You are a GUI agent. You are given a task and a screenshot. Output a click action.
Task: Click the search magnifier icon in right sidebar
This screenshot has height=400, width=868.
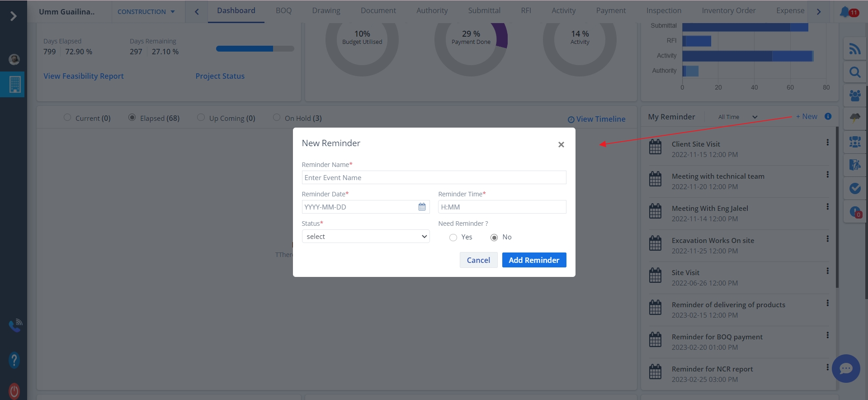(x=854, y=72)
